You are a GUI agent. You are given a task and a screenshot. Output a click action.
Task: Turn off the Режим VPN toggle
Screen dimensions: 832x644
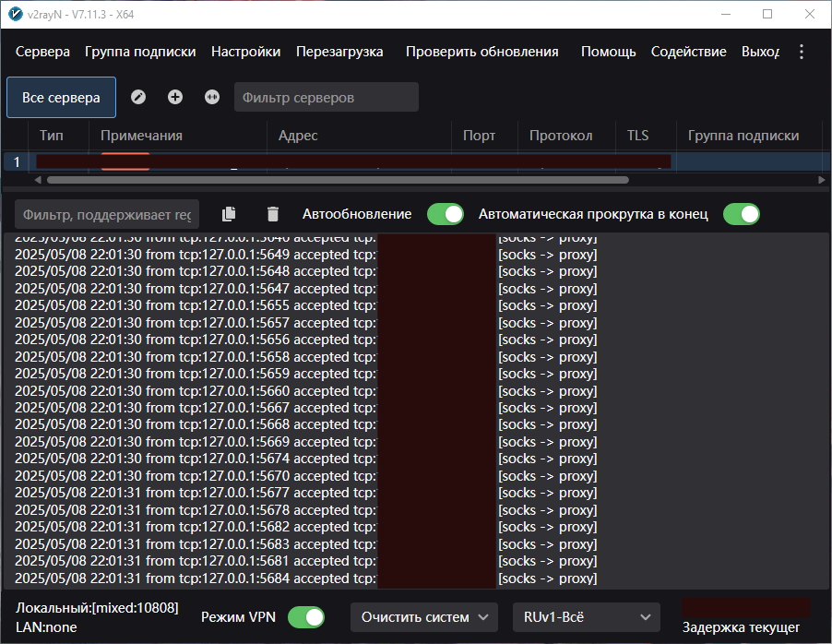(306, 617)
